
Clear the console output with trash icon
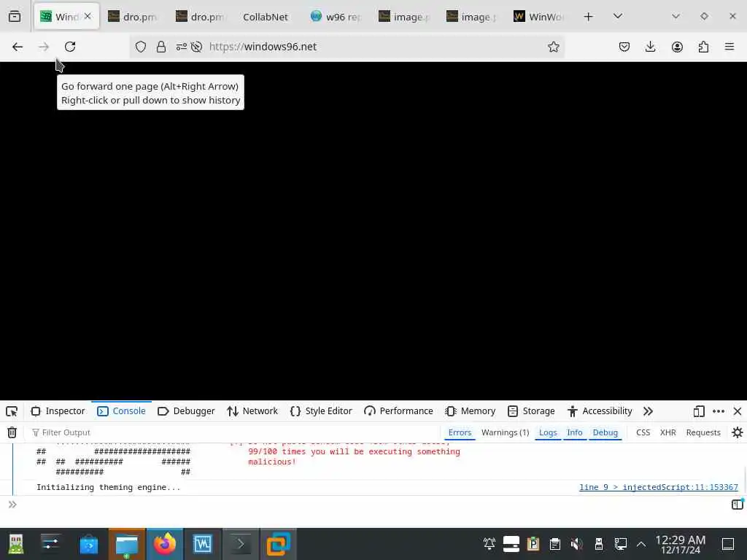[x=12, y=433]
